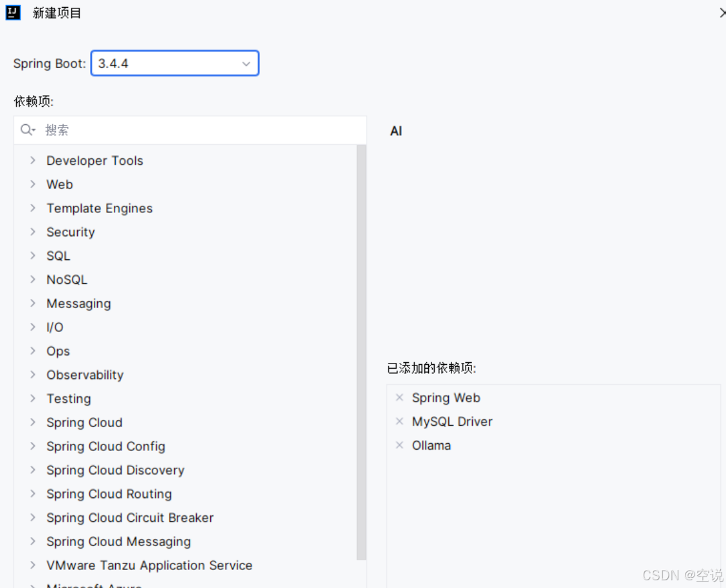Image resolution: width=726 pixels, height=588 pixels.
Task: Select Ollama in added dependencies
Action: (x=431, y=445)
